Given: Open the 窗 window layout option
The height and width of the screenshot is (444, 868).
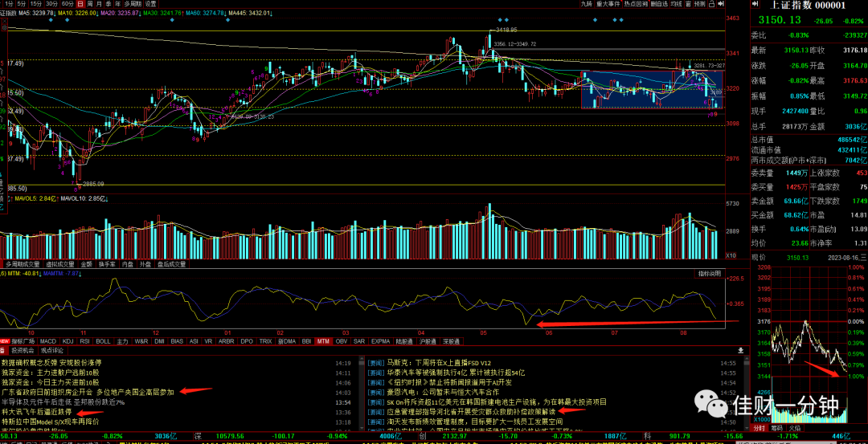Looking at the screenshot, I should [688, 4].
